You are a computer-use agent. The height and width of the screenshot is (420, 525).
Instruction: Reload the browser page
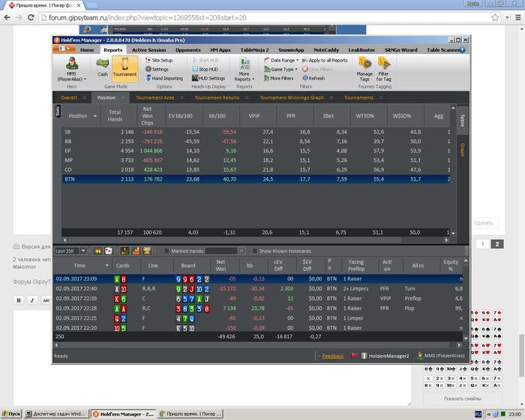[31, 17]
